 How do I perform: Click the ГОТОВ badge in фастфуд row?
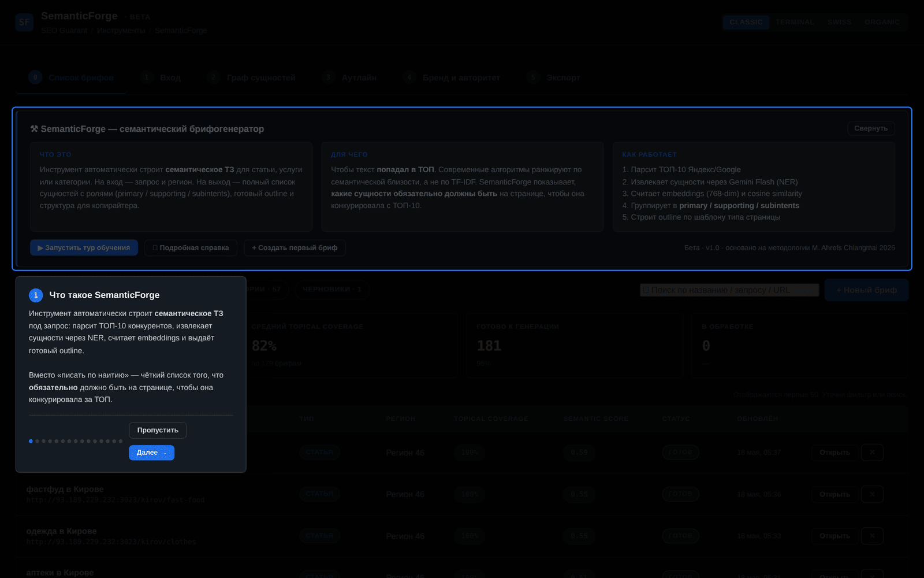pos(680,494)
